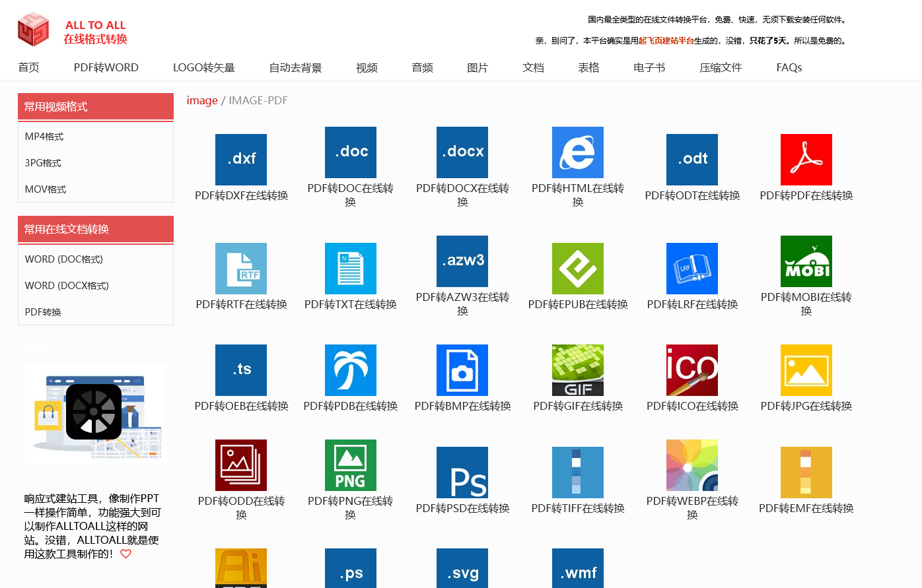Open the PDF转PNG conversion icon

[350, 466]
